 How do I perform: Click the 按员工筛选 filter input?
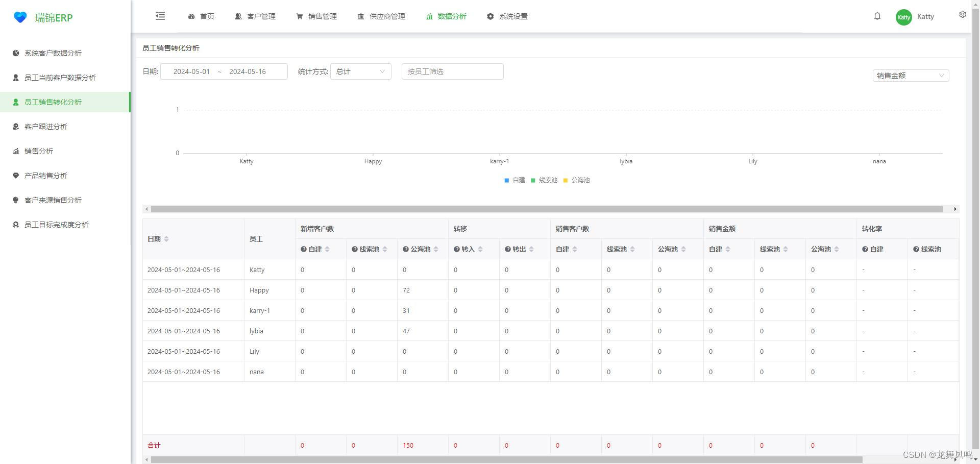(453, 71)
